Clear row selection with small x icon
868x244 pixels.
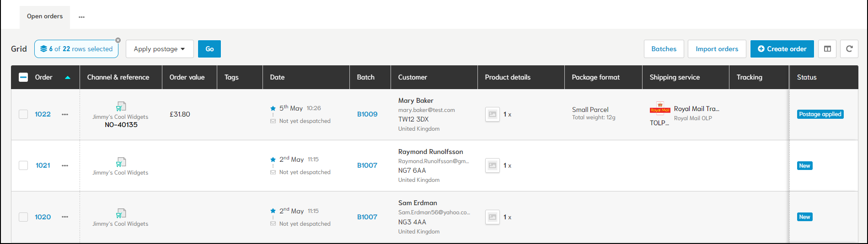pyautogui.click(x=118, y=40)
